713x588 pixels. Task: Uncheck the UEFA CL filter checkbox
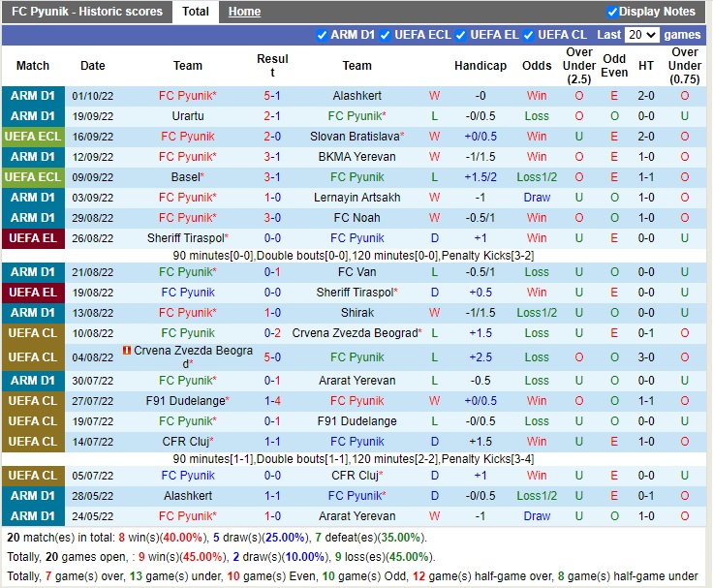(529, 35)
